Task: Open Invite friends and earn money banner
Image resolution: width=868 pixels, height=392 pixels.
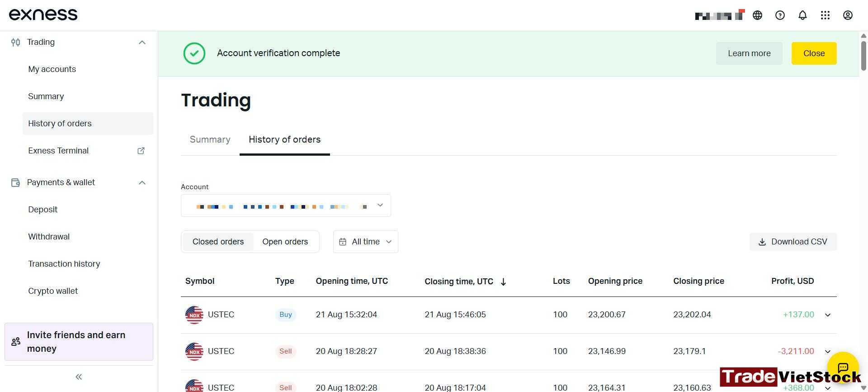Action: (x=79, y=342)
